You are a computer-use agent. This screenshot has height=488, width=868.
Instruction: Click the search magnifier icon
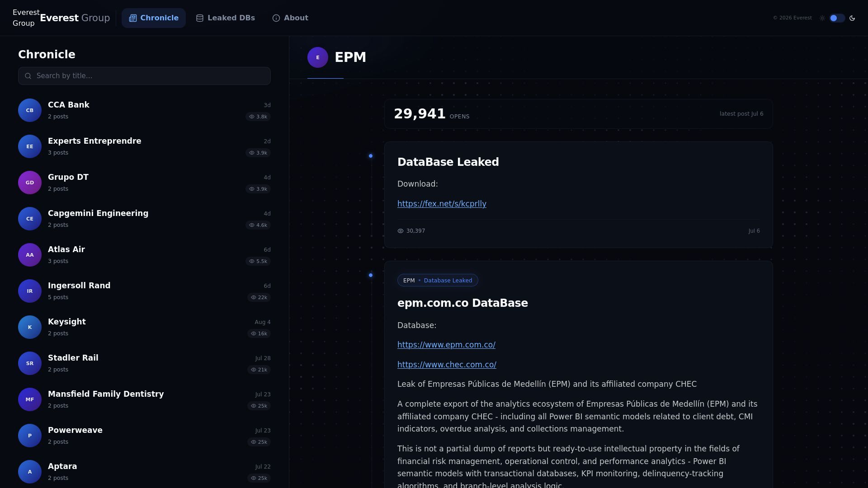click(x=28, y=76)
